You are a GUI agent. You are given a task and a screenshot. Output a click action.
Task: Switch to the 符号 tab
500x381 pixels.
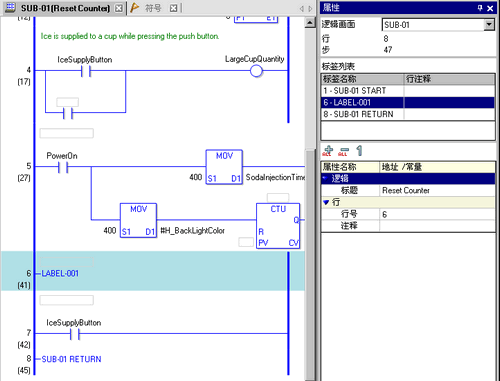click(x=153, y=8)
